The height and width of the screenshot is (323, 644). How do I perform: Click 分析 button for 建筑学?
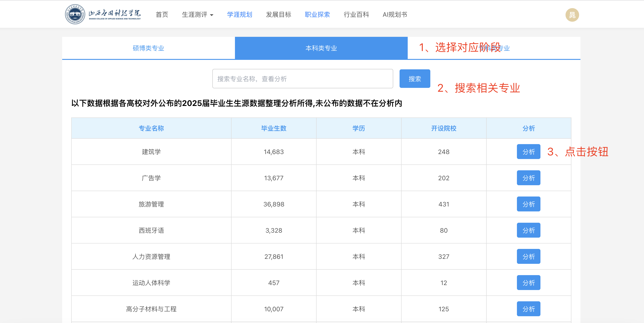(x=528, y=152)
